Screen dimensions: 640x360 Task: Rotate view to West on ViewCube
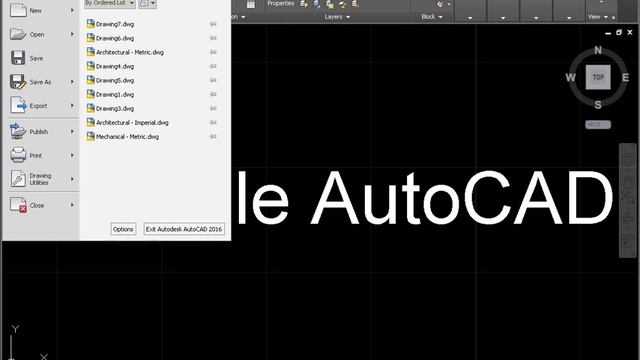point(571,78)
